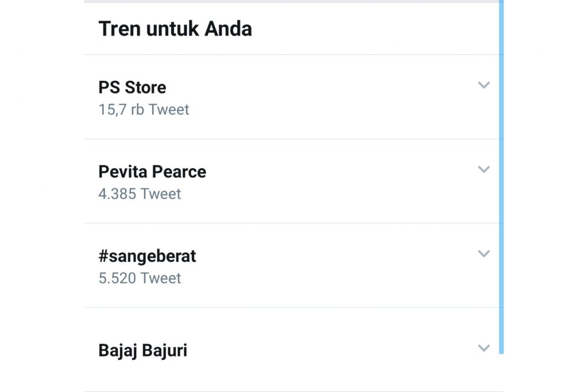This screenshot has width=588, height=392.
Task: Click the down arrow next to Bajaj Bajuri
Action: click(483, 348)
